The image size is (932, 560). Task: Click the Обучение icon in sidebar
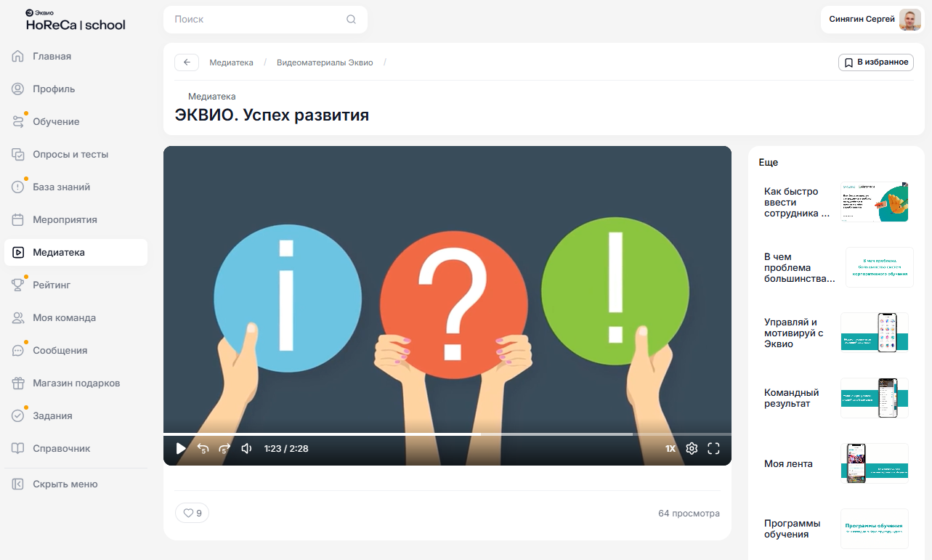pos(18,122)
